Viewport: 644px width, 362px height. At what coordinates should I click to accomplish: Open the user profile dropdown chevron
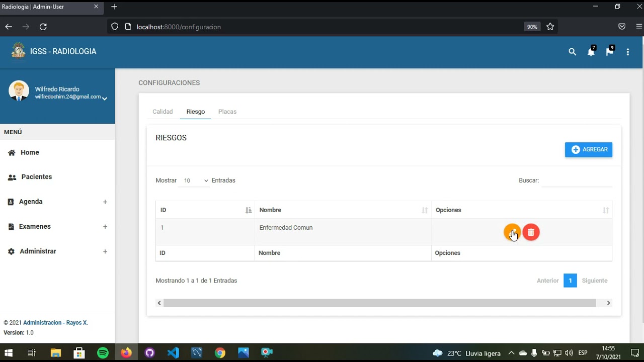105,99
